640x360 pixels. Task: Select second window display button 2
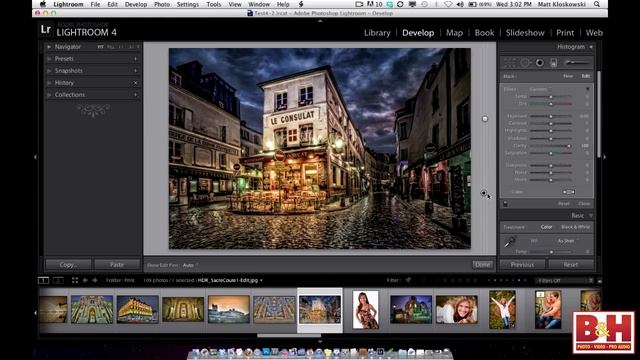point(58,280)
